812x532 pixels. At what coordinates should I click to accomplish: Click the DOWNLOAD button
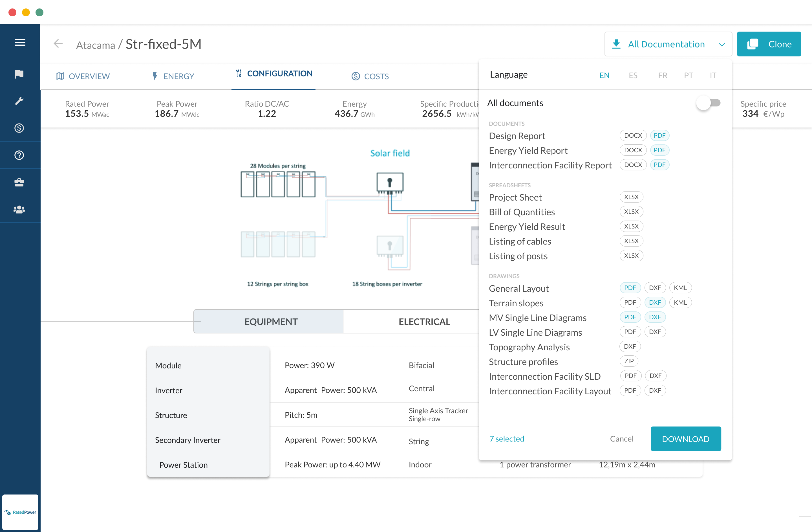tap(686, 439)
